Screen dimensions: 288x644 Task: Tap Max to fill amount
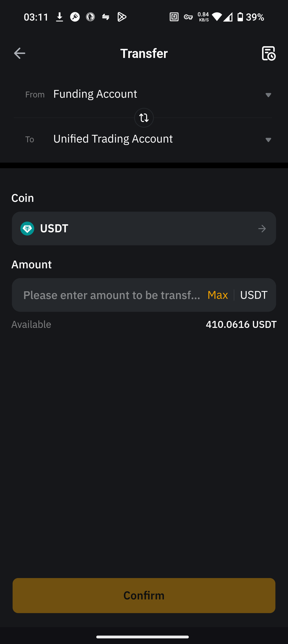point(218,295)
